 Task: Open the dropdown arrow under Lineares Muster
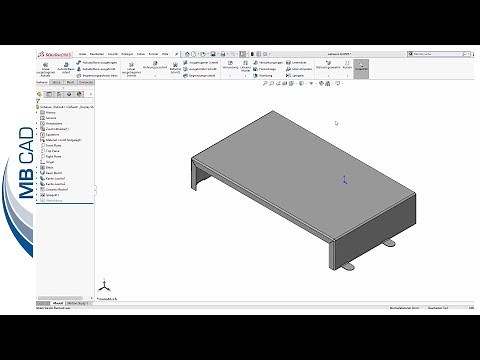[245, 76]
